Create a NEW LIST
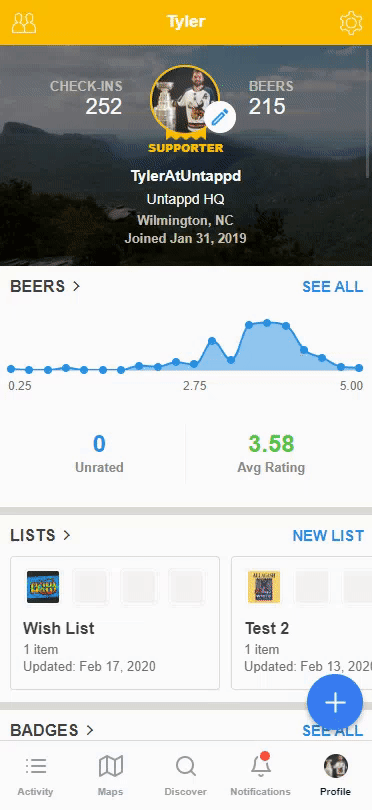Image resolution: width=372 pixels, height=810 pixels. (328, 536)
